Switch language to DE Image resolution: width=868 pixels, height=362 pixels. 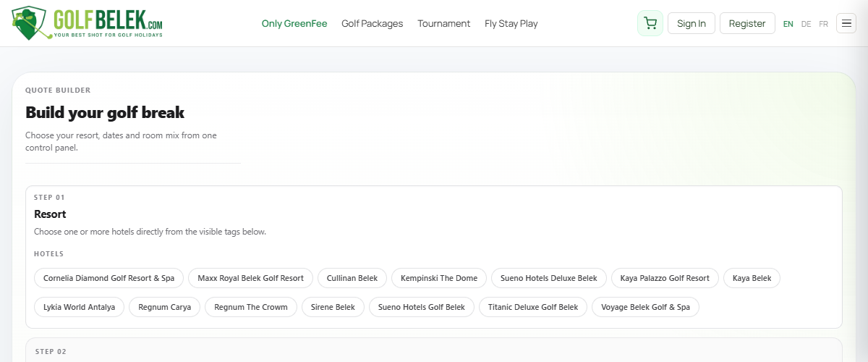pos(807,24)
